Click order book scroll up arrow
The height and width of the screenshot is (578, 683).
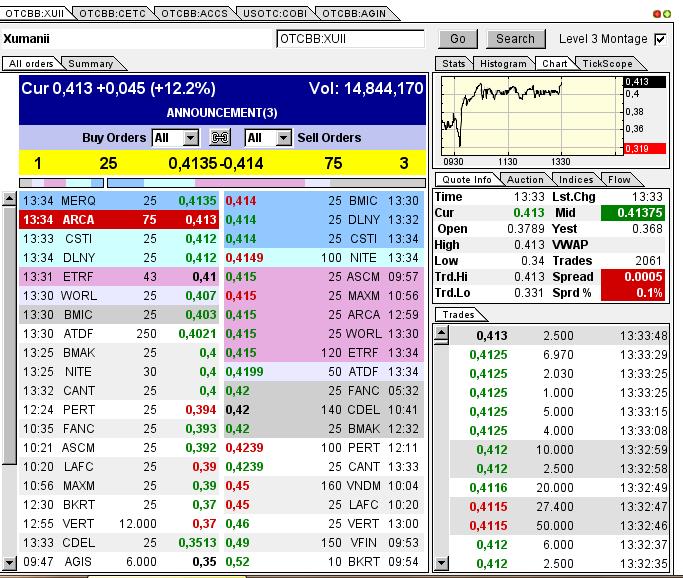[x=9, y=199]
